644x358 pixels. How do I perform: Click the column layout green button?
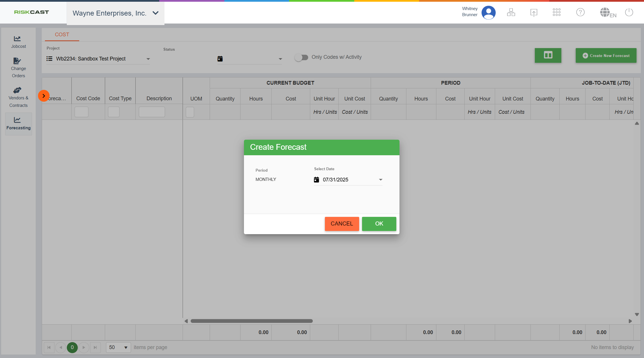[548, 55]
